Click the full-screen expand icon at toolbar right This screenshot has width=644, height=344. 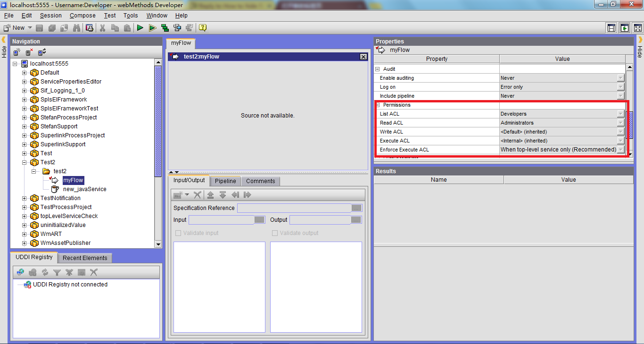pyautogui.click(x=637, y=28)
